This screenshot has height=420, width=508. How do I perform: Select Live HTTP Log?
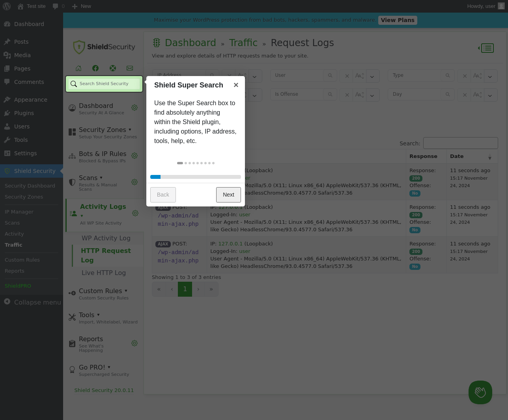[104, 273]
